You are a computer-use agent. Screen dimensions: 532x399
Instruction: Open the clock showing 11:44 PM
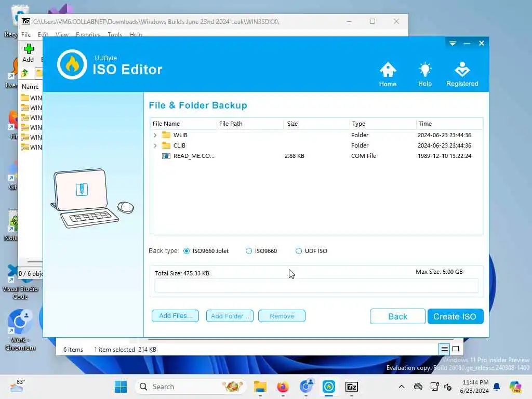[475, 387]
